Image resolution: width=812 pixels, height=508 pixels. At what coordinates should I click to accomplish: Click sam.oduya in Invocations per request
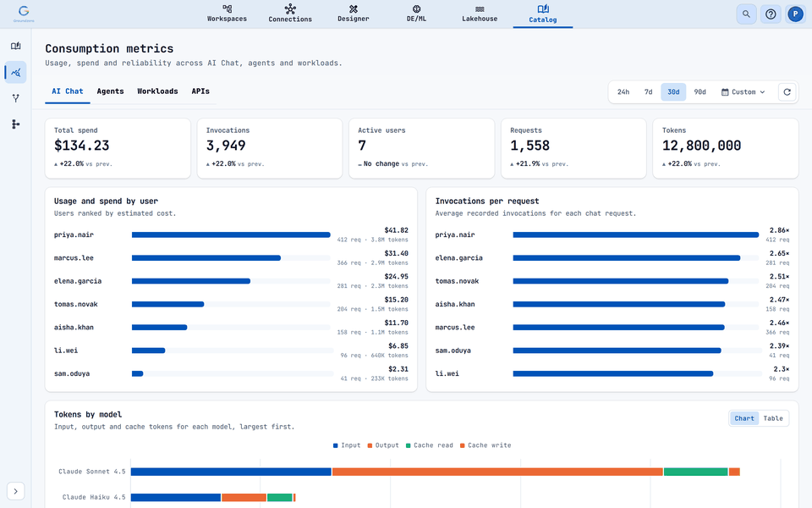pos(453,351)
